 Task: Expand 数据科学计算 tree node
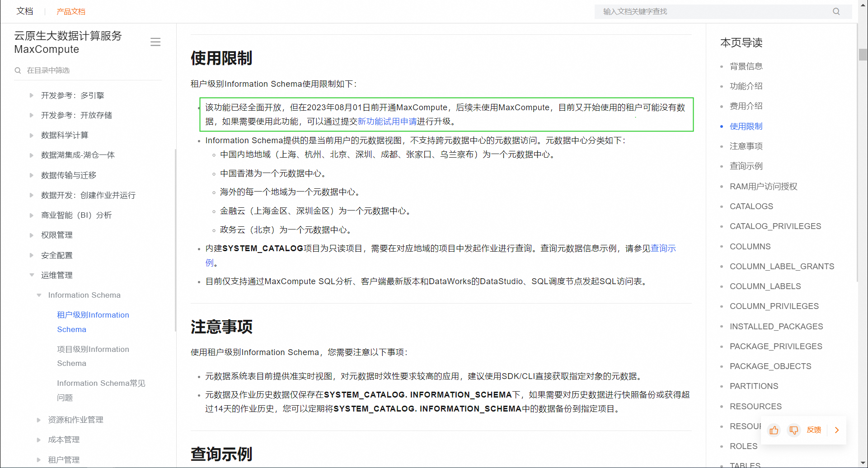tap(32, 135)
